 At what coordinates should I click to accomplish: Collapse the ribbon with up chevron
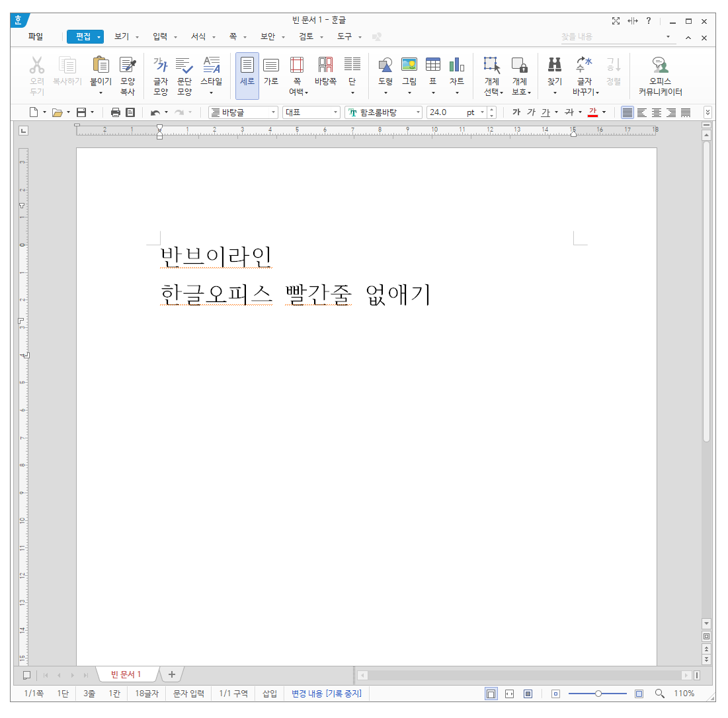point(688,38)
